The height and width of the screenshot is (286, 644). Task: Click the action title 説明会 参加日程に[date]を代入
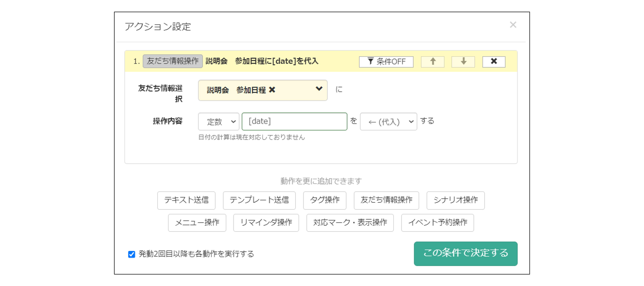[262, 61]
